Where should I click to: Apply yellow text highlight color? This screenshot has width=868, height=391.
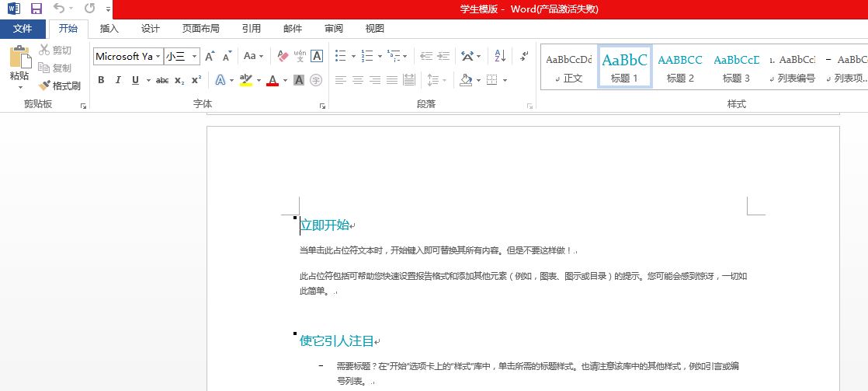(246, 80)
